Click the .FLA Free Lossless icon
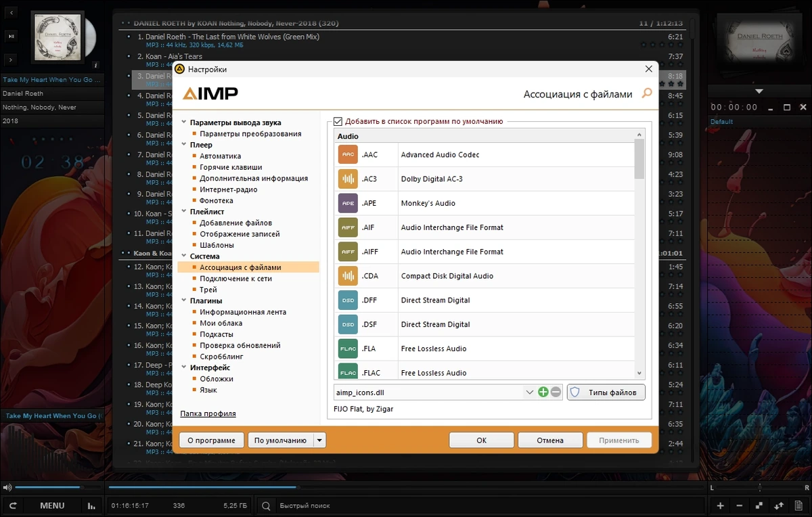 point(348,349)
